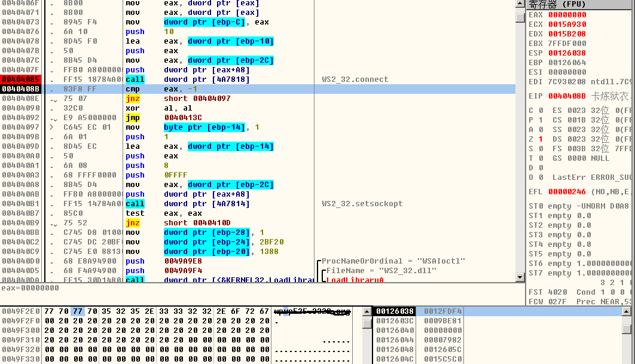Screen dimensions: 635x364
Task: Select the 'push 0FFFF' instruction
Action: pos(156,175)
